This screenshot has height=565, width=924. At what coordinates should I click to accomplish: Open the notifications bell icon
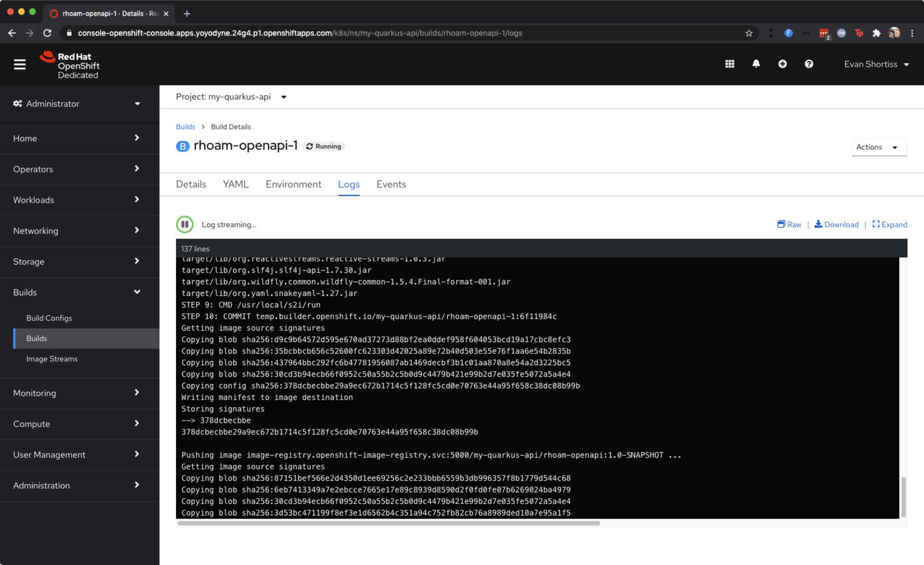(756, 64)
